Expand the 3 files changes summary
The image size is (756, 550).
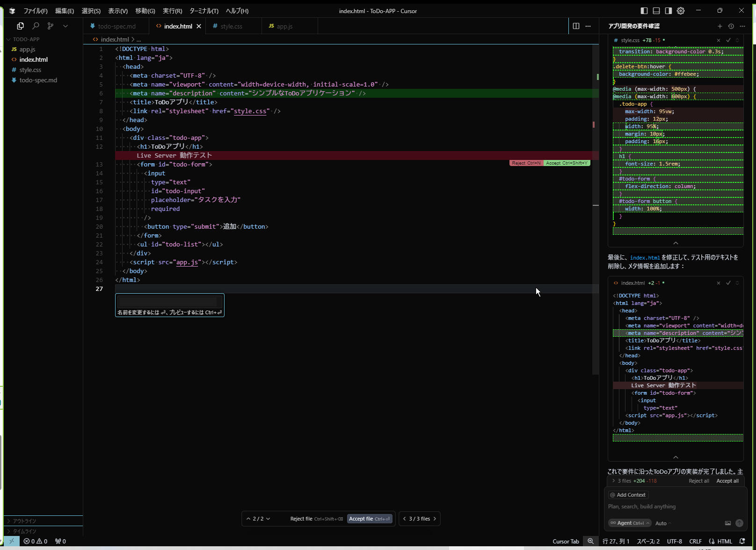[x=614, y=481]
